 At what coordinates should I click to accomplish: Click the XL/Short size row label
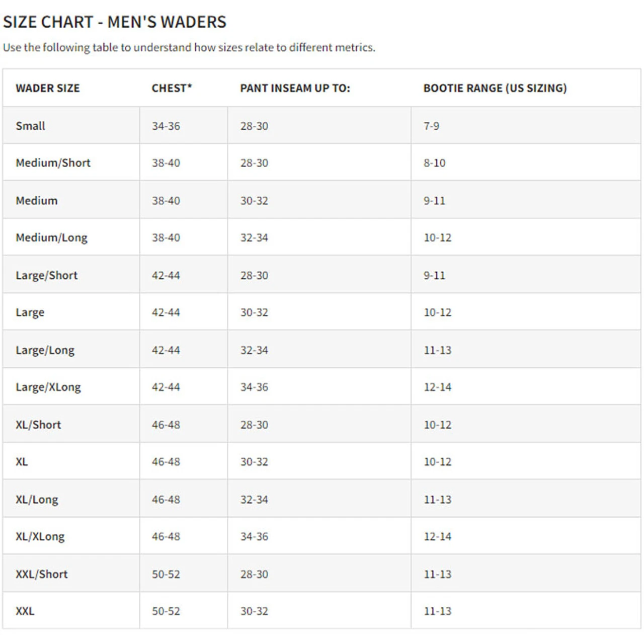tap(38, 425)
